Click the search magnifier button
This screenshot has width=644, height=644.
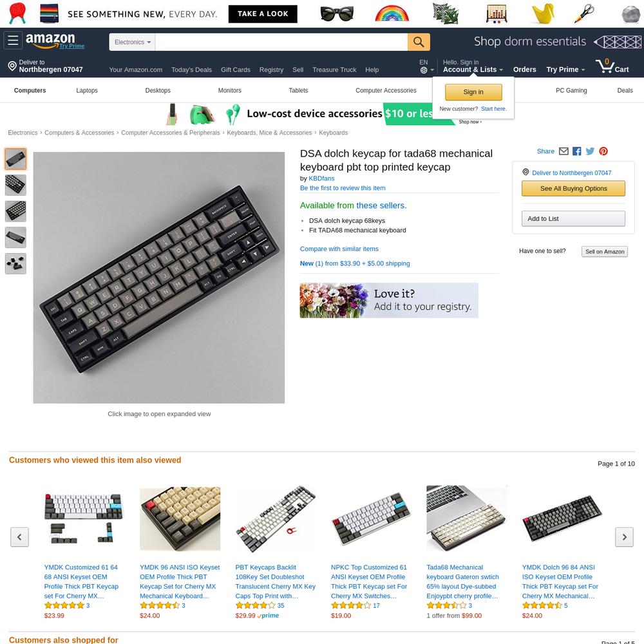tap(419, 42)
